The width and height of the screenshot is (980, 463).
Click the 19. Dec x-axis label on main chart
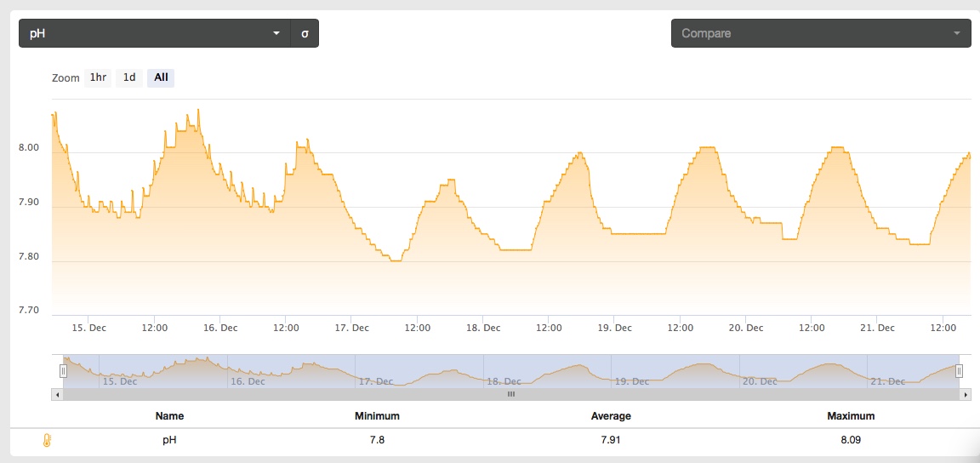pos(614,328)
